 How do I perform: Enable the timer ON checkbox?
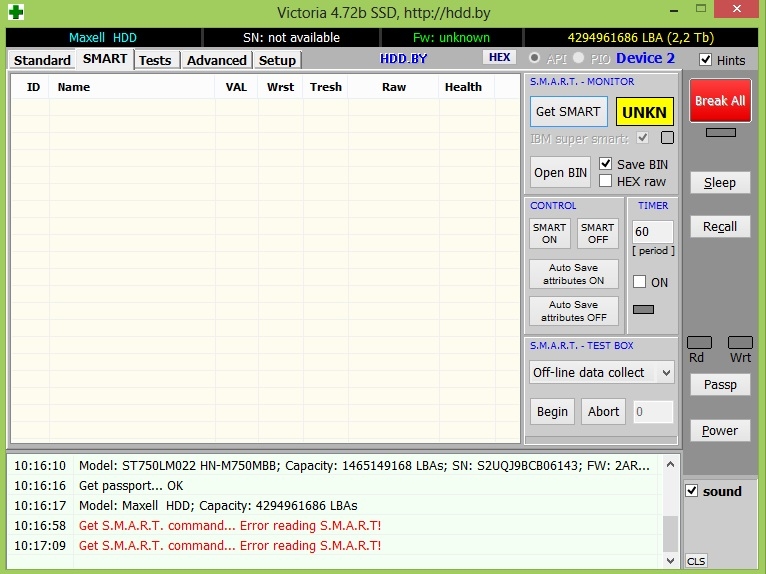[x=639, y=282]
